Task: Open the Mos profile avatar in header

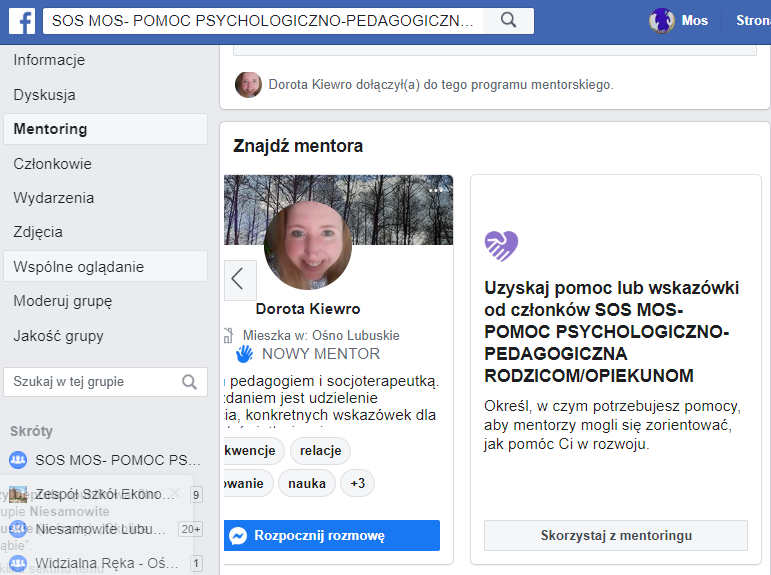Action: (x=661, y=21)
